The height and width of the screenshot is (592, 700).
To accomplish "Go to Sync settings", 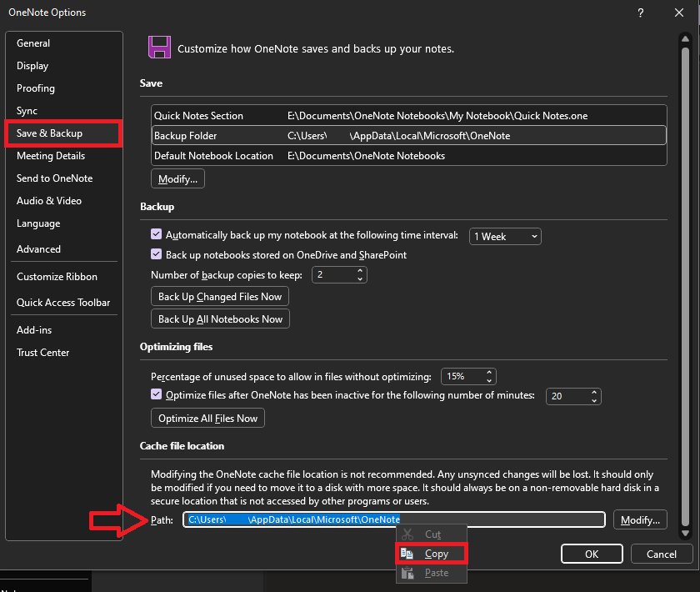I will 27,110.
